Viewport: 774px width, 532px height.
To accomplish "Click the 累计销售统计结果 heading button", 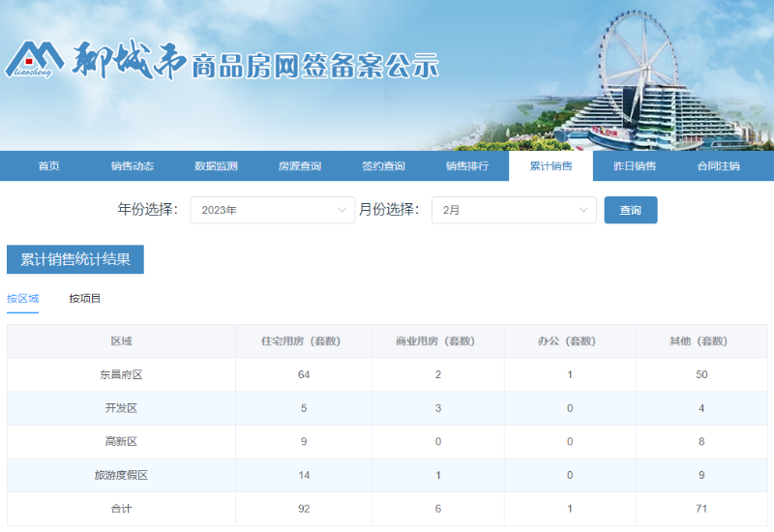I will (x=75, y=260).
